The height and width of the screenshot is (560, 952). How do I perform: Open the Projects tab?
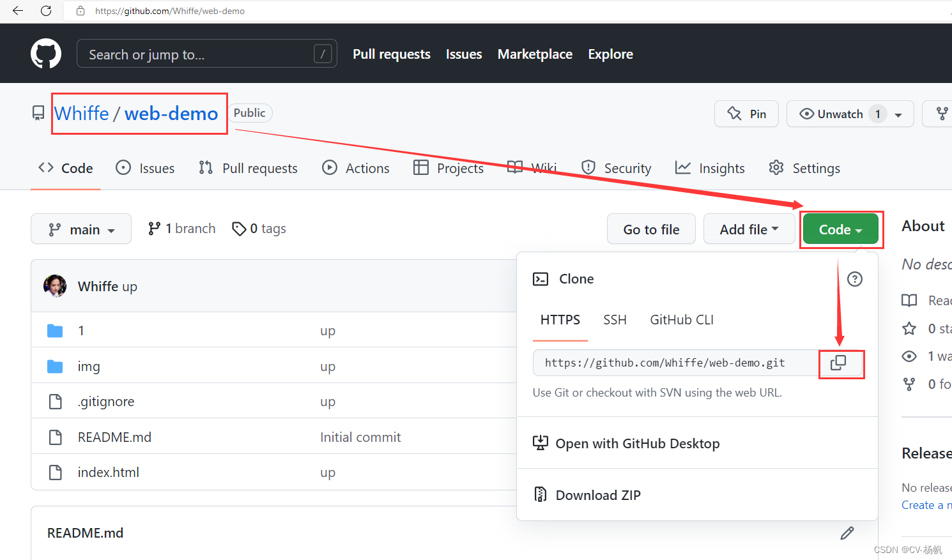[449, 168]
